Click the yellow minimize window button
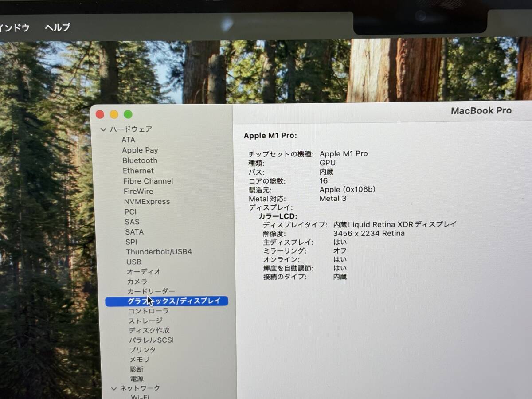The height and width of the screenshot is (399, 532). coord(114,114)
